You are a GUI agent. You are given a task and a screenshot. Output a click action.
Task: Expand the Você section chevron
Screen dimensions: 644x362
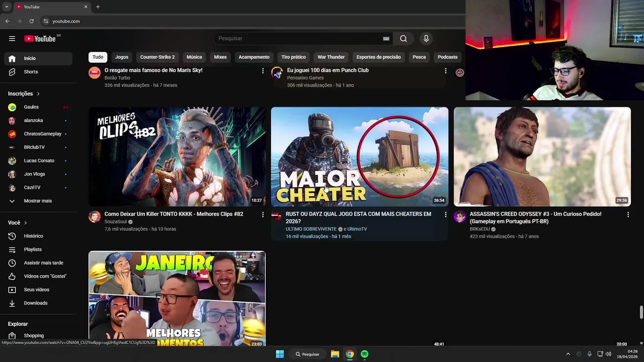(26, 223)
